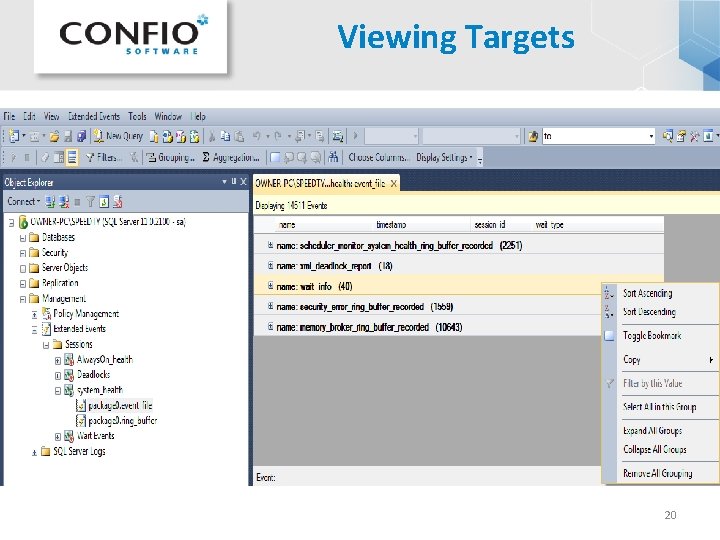Click the Paste clipboard icon
The height and width of the screenshot is (540, 720).
[239, 136]
